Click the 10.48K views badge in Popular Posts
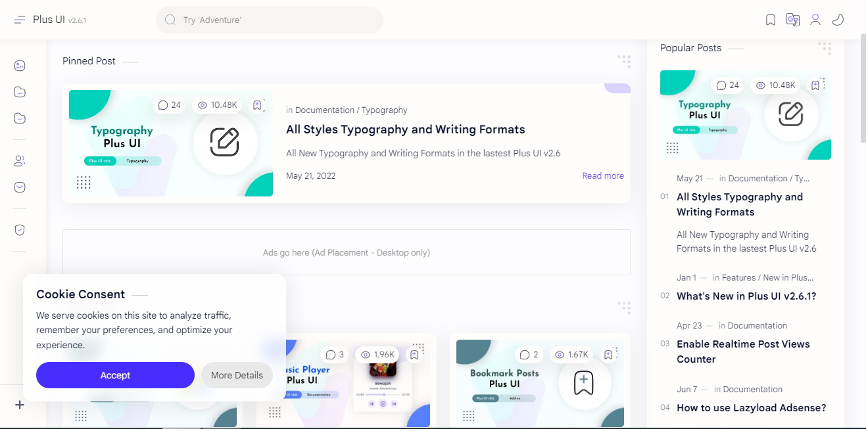Viewport: 868px width, 431px height. click(776, 85)
